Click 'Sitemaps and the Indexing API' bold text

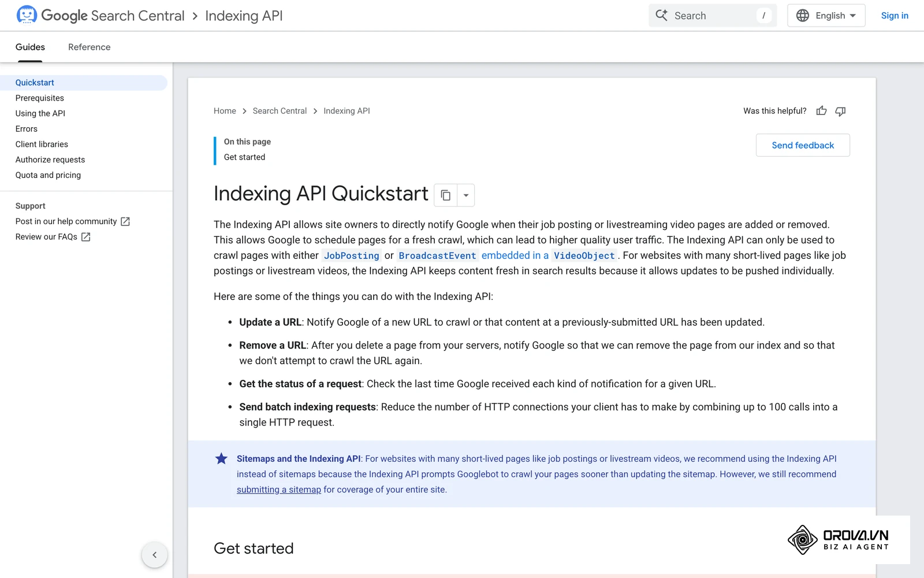tap(299, 459)
